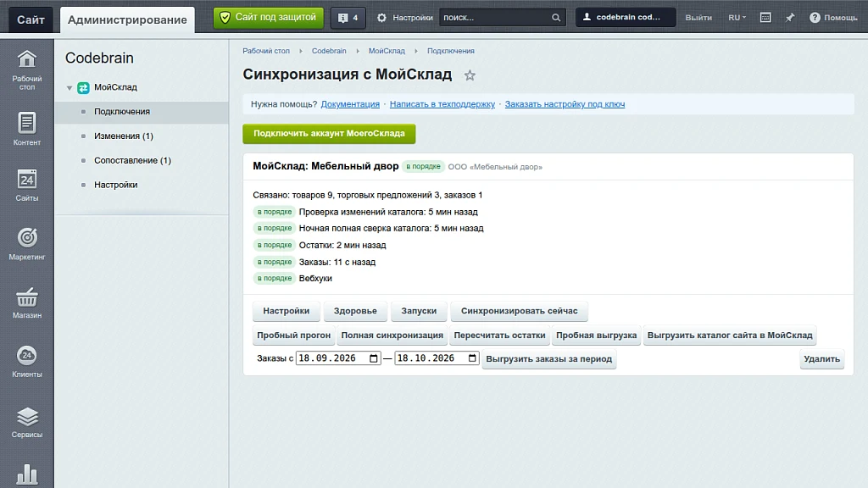This screenshot has height=488, width=868.
Task: Open the RU language dropdown
Action: 737,18
